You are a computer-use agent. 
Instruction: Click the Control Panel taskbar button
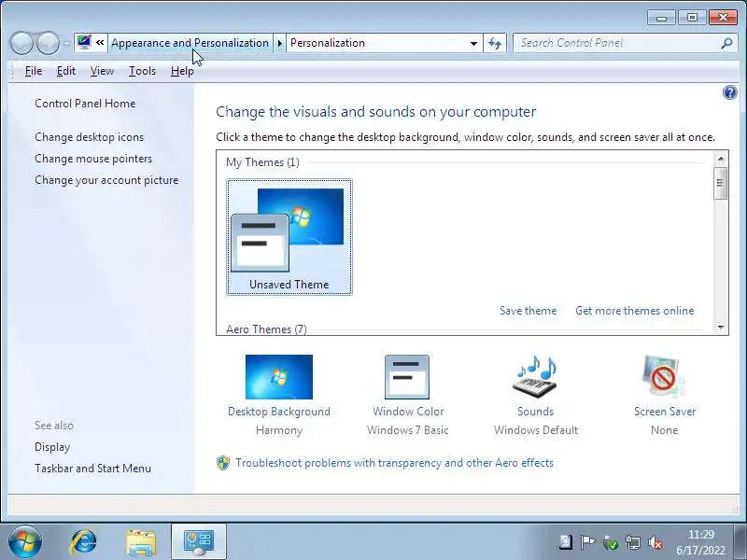tap(199, 542)
